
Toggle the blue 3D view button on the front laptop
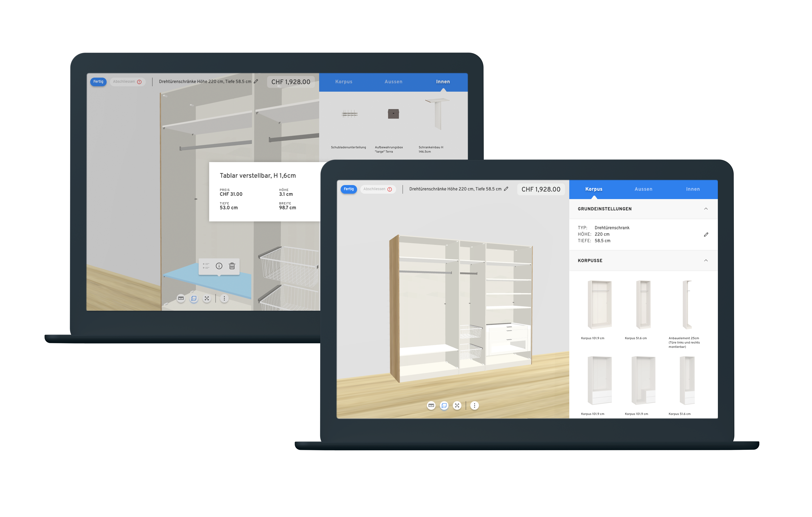(x=444, y=406)
